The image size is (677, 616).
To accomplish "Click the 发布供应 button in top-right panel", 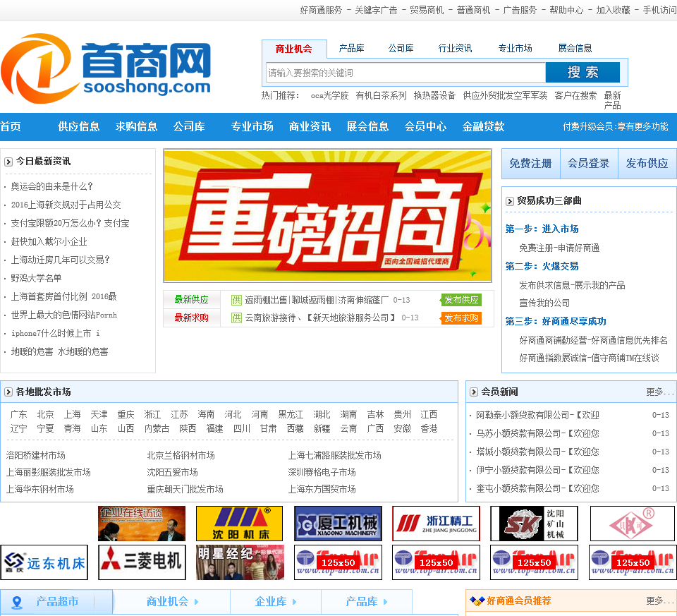I will (x=647, y=164).
